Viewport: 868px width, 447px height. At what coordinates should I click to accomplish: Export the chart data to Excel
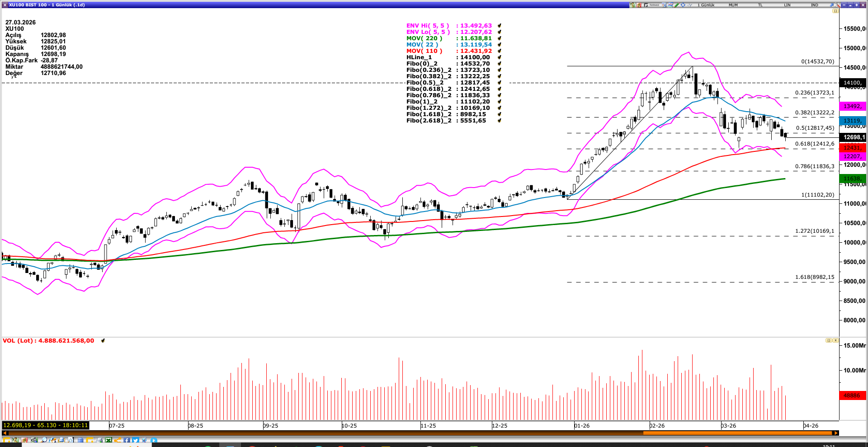pos(108,441)
